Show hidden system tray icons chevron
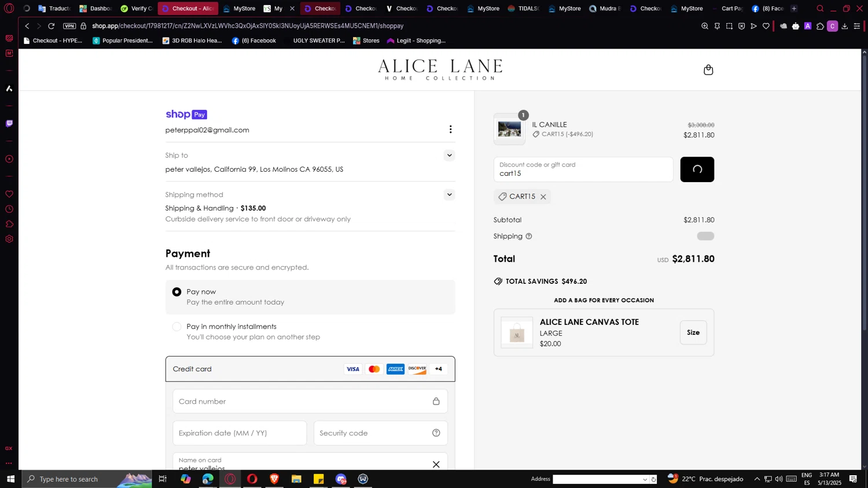This screenshot has height=488, width=868. pos(757,479)
